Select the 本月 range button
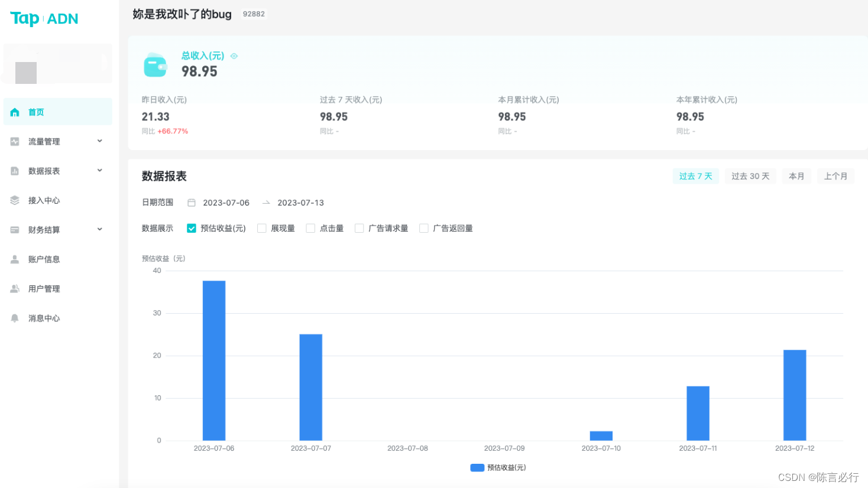Image resolution: width=868 pixels, height=488 pixels. (796, 176)
